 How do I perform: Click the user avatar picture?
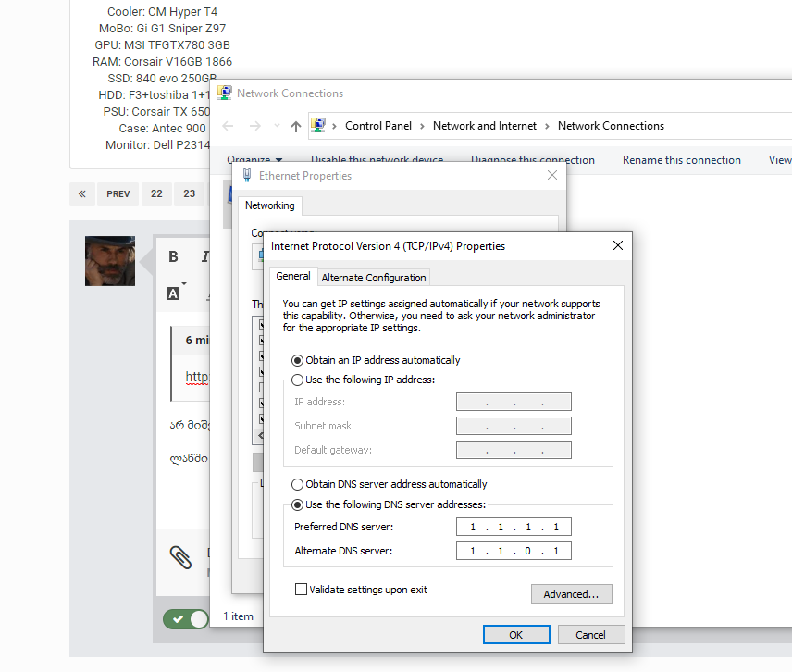coord(110,261)
